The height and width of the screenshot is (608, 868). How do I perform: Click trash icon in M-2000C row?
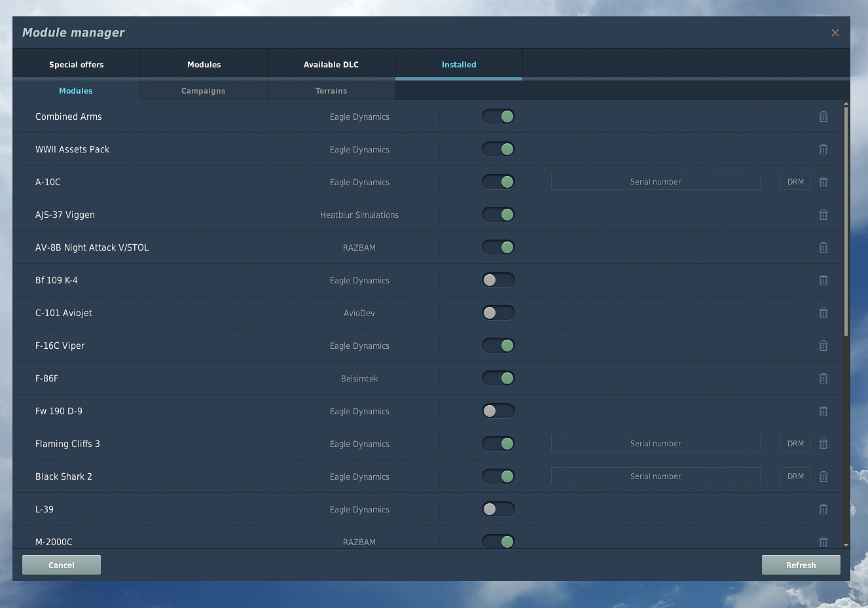(x=823, y=542)
